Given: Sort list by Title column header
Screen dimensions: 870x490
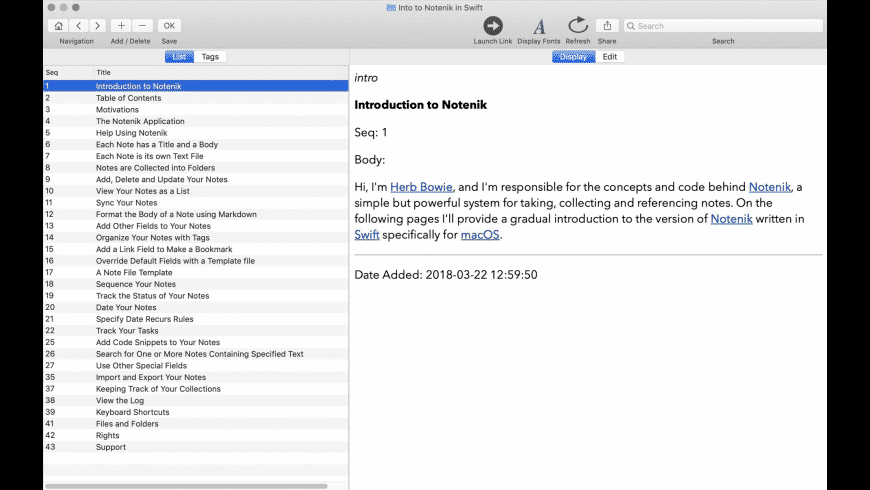Looking at the screenshot, I should [221, 73].
